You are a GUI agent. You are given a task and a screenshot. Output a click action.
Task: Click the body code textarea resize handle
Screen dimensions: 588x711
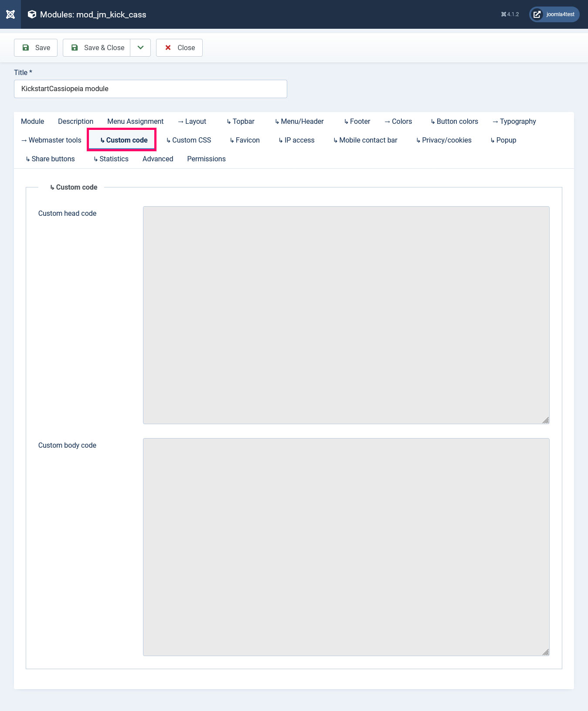546,652
